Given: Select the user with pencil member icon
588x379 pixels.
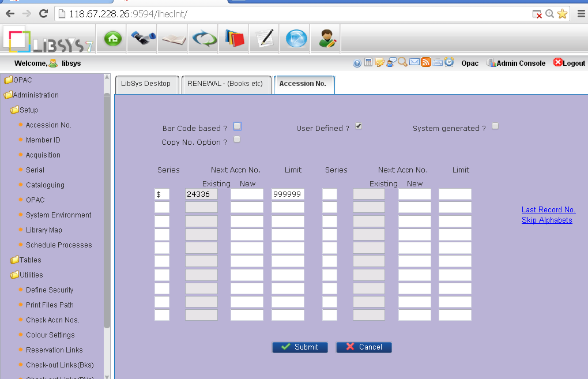Looking at the screenshot, I should [x=326, y=38].
